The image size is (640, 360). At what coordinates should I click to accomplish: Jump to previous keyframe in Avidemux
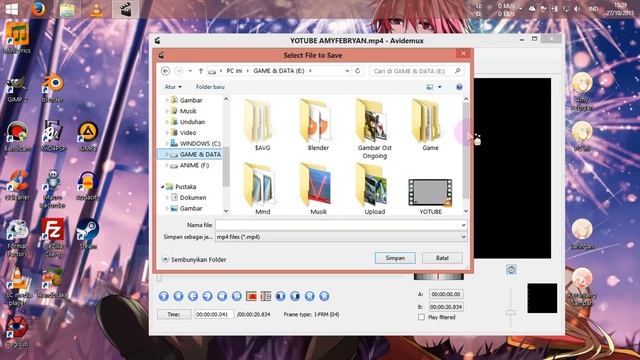[222, 296]
